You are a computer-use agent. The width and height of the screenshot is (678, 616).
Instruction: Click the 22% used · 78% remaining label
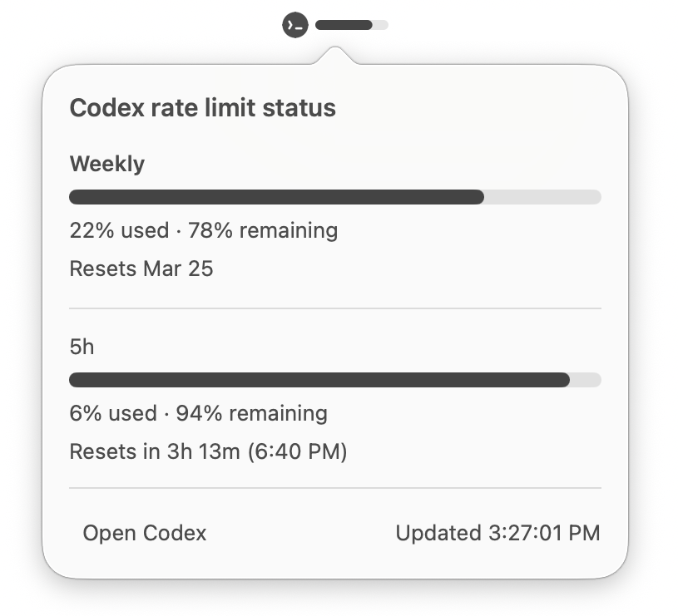[204, 230]
